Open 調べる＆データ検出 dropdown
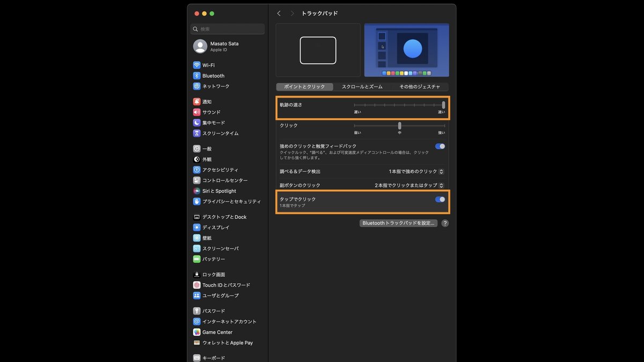The height and width of the screenshot is (362, 644). [x=416, y=172]
